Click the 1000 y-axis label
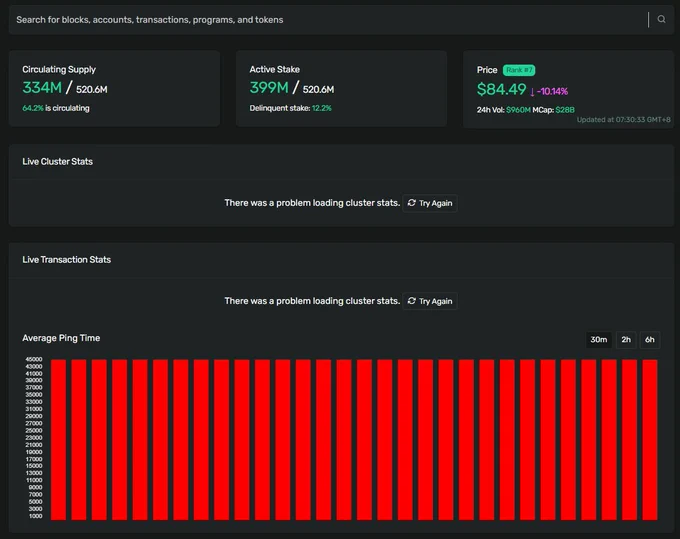The image size is (680, 539). pyautogui.click(x=35, y=516)
